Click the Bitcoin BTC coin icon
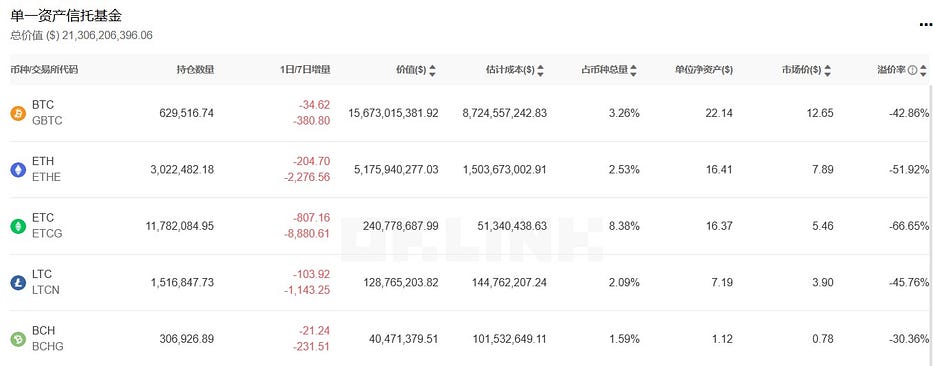933x366 pixels. [18, 113]
